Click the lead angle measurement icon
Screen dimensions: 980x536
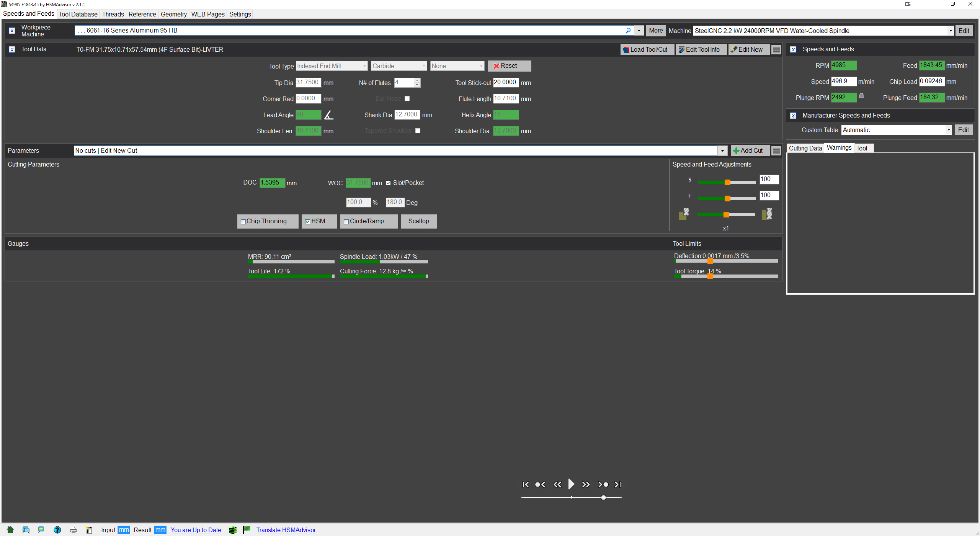point(329,115)
